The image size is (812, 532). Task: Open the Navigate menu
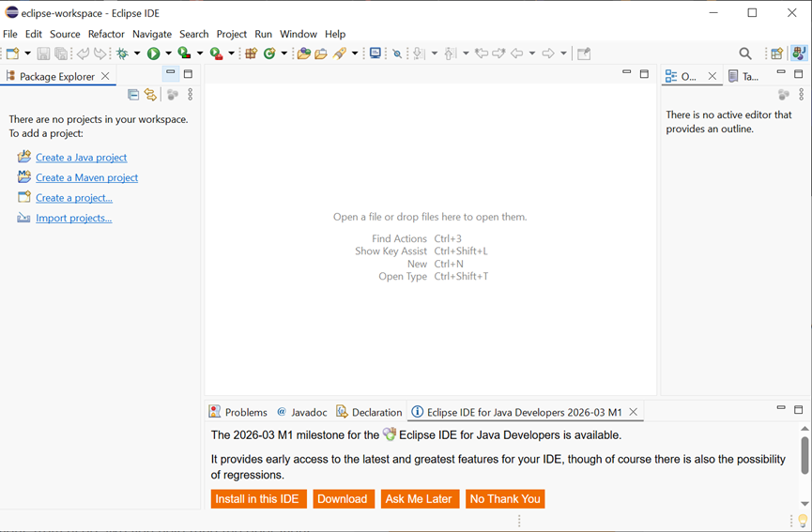pos(152,34)
